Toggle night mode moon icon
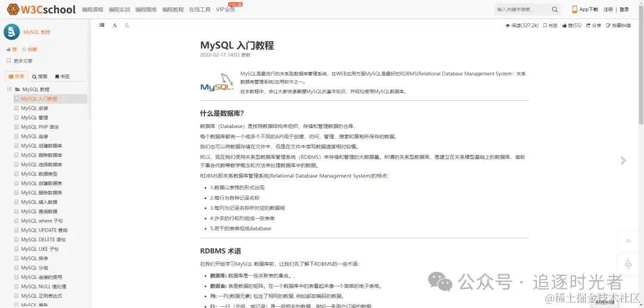This screenshot has height=308, width=644. [x=128, y=26]
